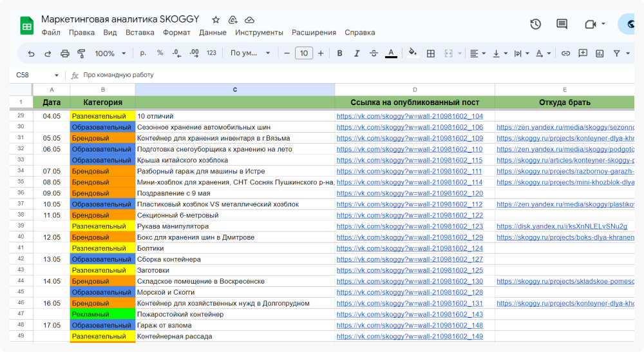Open the Borders tool
644x352 pixels.
pos(431,54)
